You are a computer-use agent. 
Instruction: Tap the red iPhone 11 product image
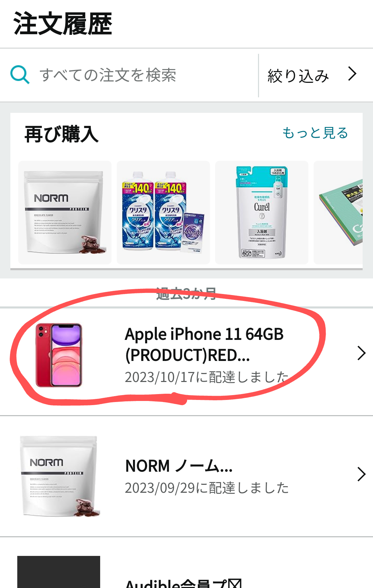click(x=59, y=355)
